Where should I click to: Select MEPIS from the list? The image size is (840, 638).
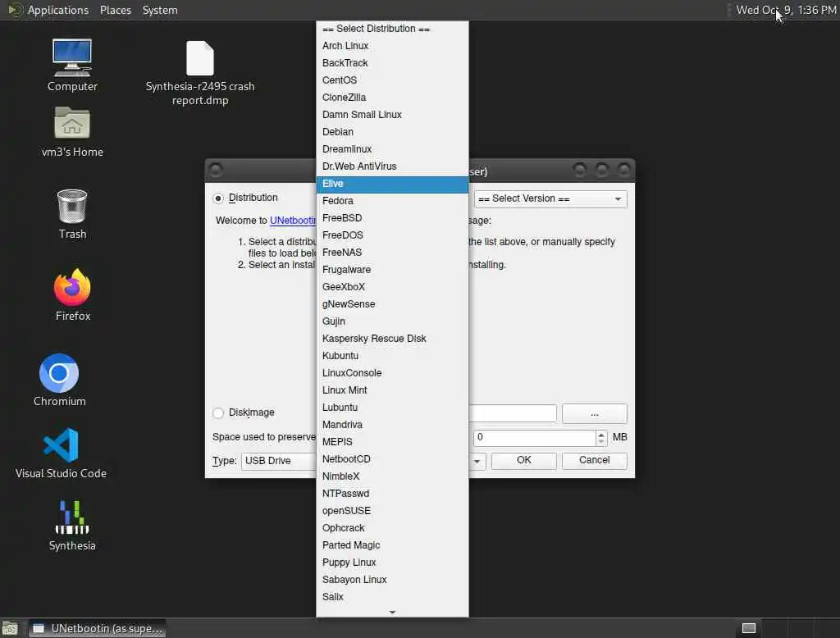click(x=392, y=442)
